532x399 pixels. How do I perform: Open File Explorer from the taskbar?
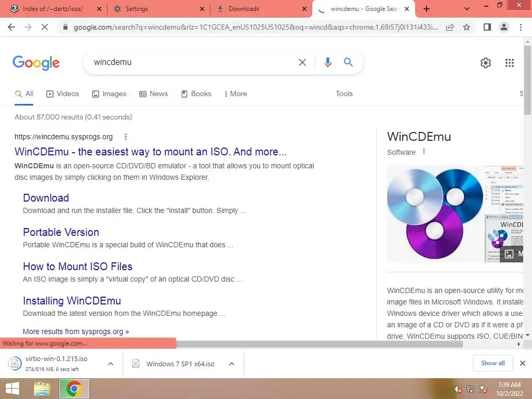point(42,389)
